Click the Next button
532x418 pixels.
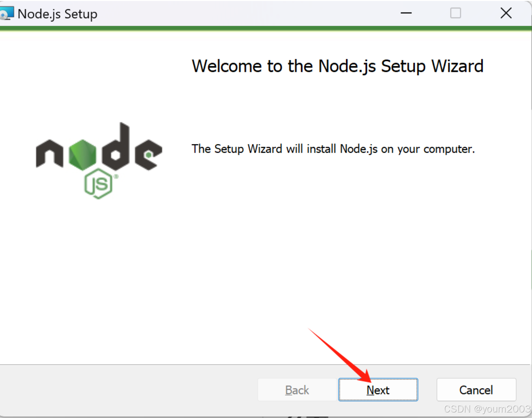point(378,390)
